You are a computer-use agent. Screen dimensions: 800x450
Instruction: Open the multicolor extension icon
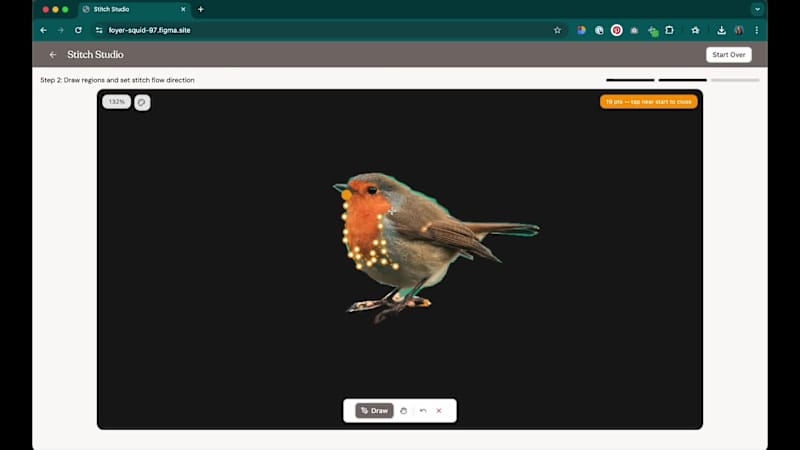[581, 30]
